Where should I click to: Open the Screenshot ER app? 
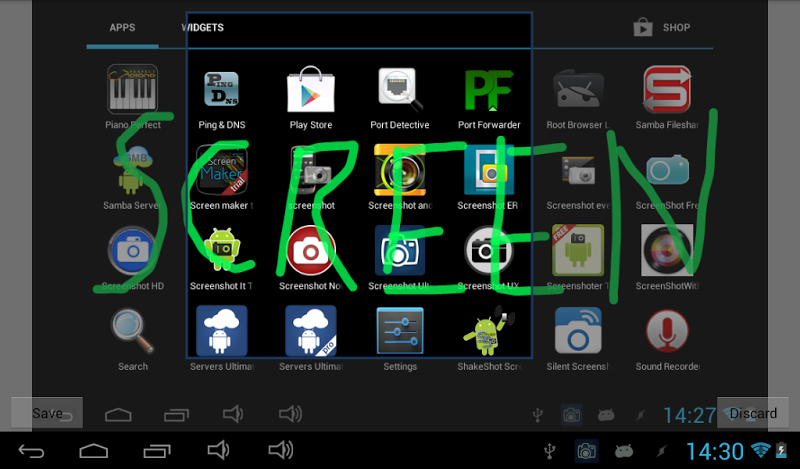(489, 170)
